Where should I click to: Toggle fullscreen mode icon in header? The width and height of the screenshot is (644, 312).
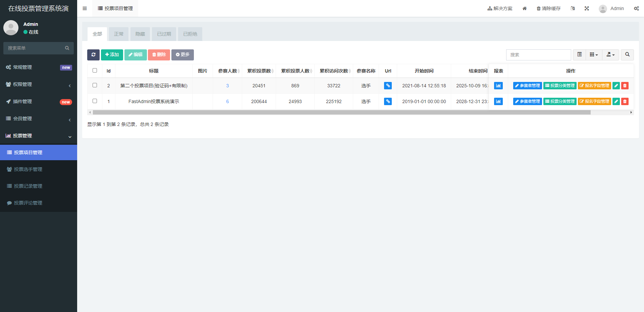pyautogui.click(x=587, y=8)
